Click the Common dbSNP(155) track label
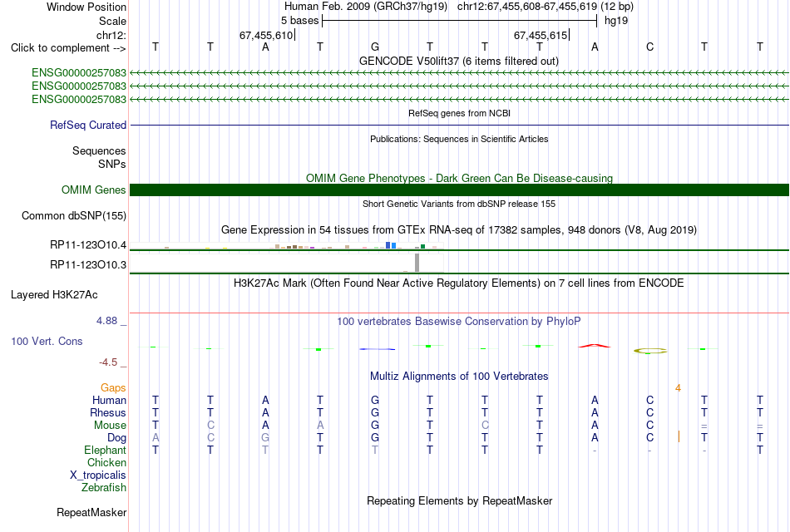Viewport: 790px width, 532px height. [74, 215]
